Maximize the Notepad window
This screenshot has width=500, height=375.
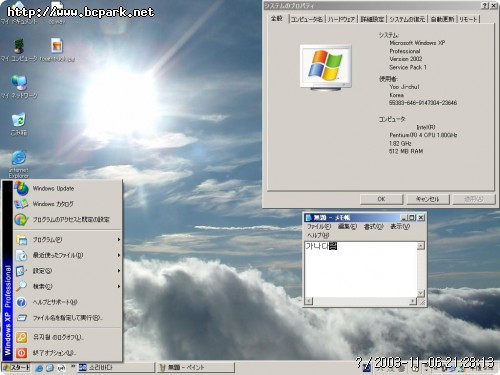point(412,218)
